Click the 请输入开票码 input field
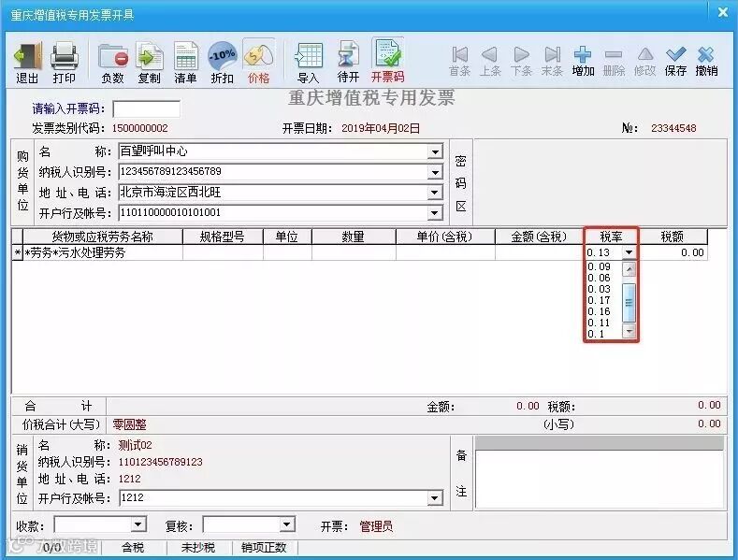This screenshot has width=738, height=560. (146, 109)
